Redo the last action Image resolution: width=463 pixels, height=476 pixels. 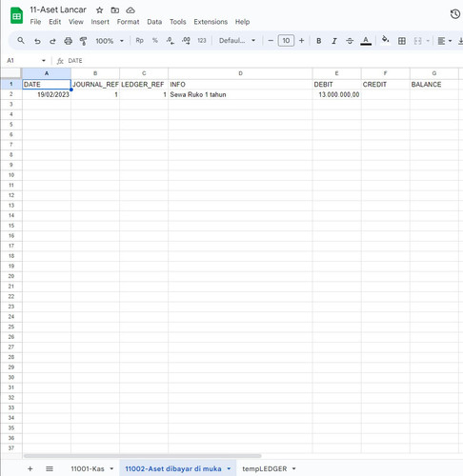(x=52, y=41)
